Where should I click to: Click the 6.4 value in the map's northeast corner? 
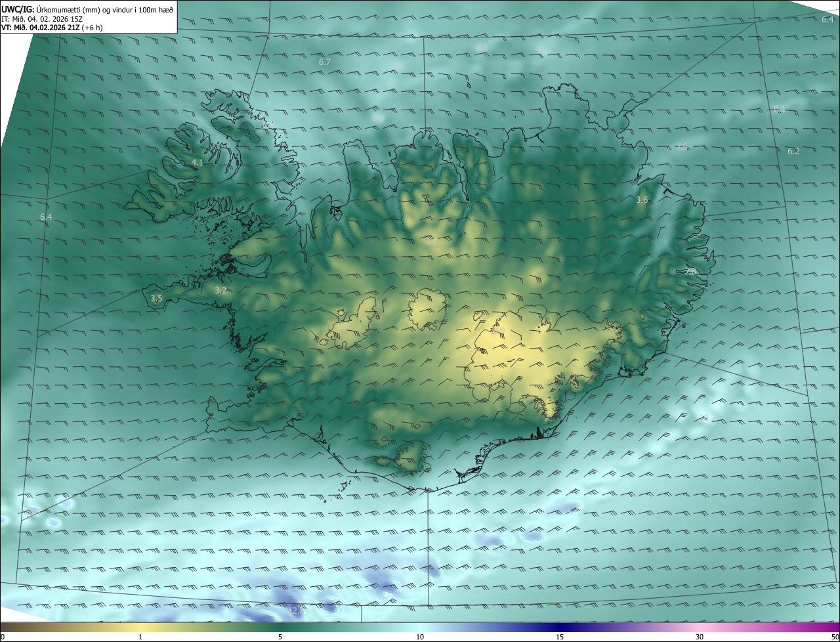(828, 19)
